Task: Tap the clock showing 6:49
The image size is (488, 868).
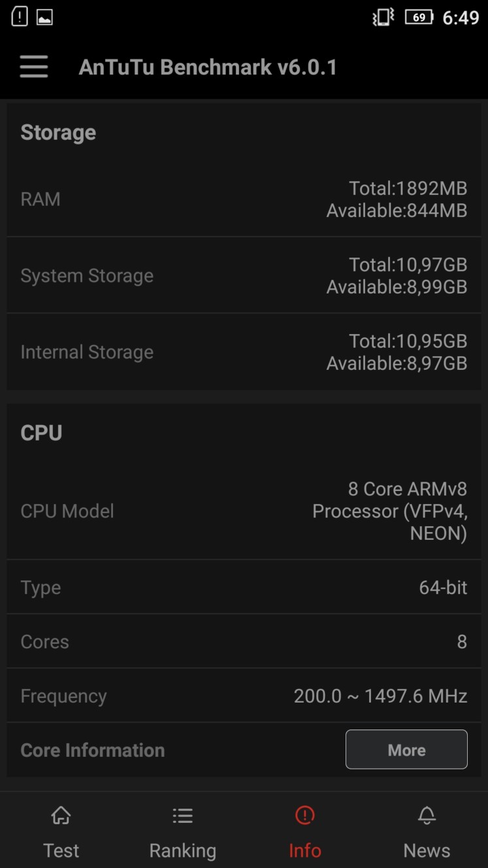Action: (x=461, y=18)
